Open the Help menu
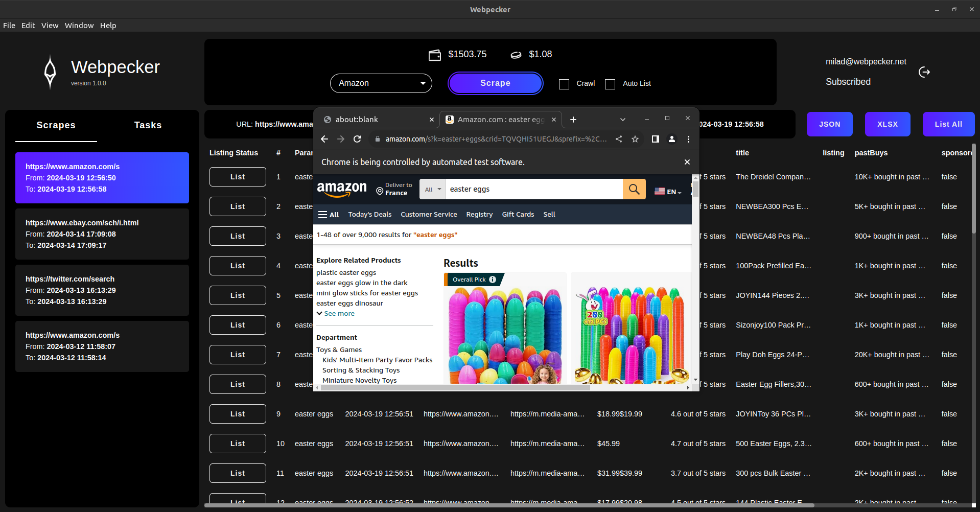 (x=108, y=26)
